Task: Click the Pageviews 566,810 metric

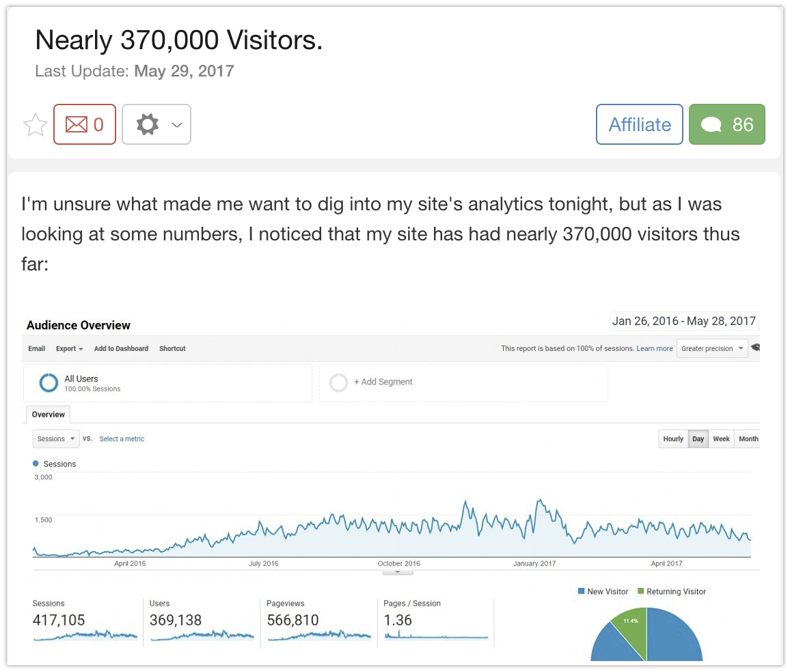Action: pos(319,621)
